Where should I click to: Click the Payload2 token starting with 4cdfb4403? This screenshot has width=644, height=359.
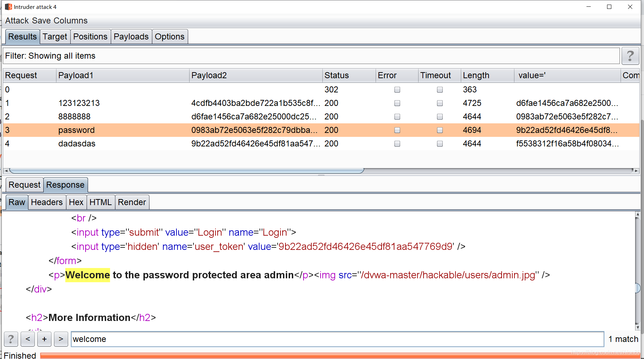click(256, 103)
